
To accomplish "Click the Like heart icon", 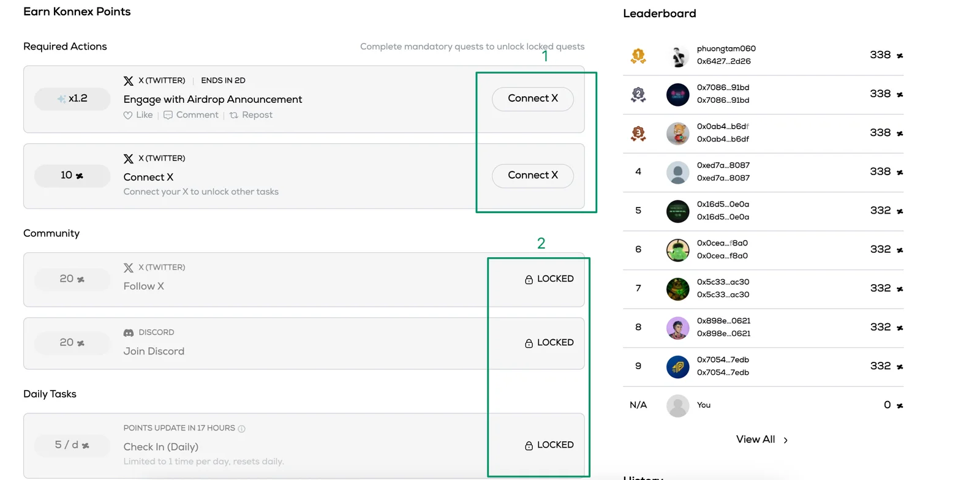I will click(128, 115).
